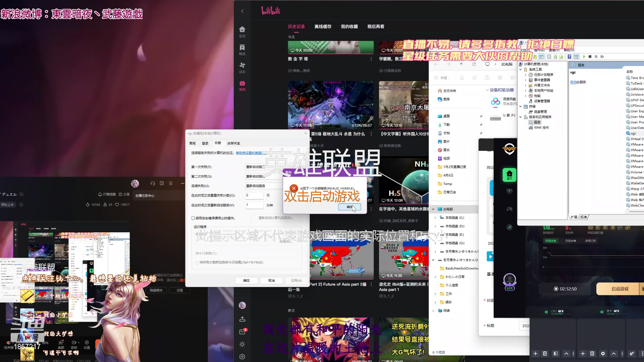Click Start Service play icon in toolbar
This screenshot has width=644, height=362.
click(584, 57)
